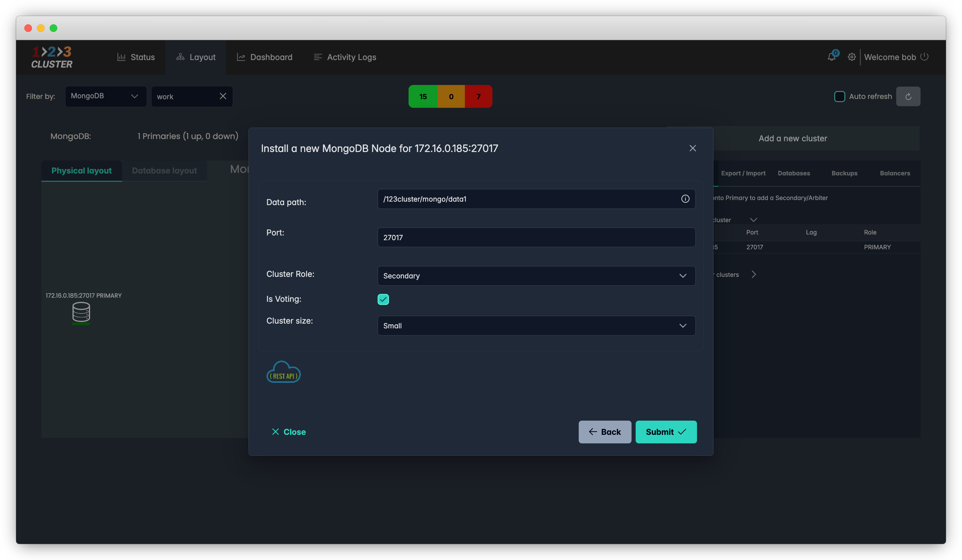962x560 pixels.
Task: Click the primary database node icon
Action: pos(81,313)
